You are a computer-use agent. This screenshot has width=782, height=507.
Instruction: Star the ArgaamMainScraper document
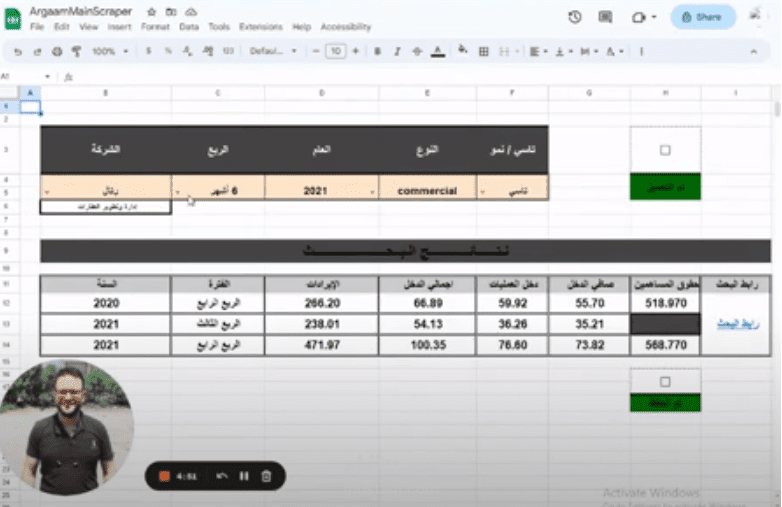152,11
